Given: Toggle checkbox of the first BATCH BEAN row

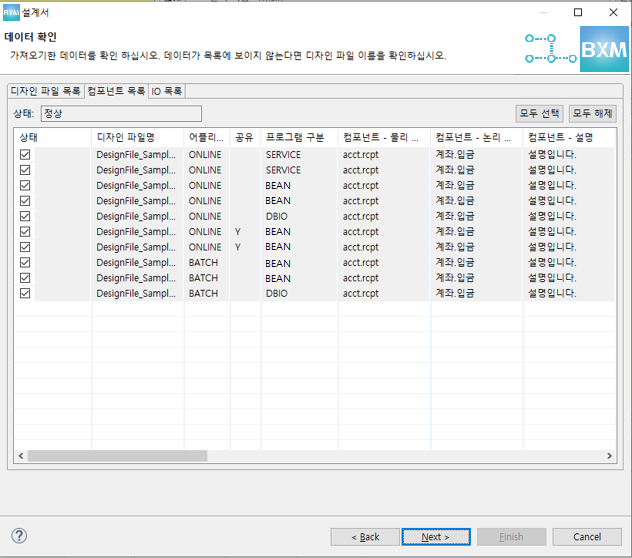Looking at the screenshot, I should 25,263.
